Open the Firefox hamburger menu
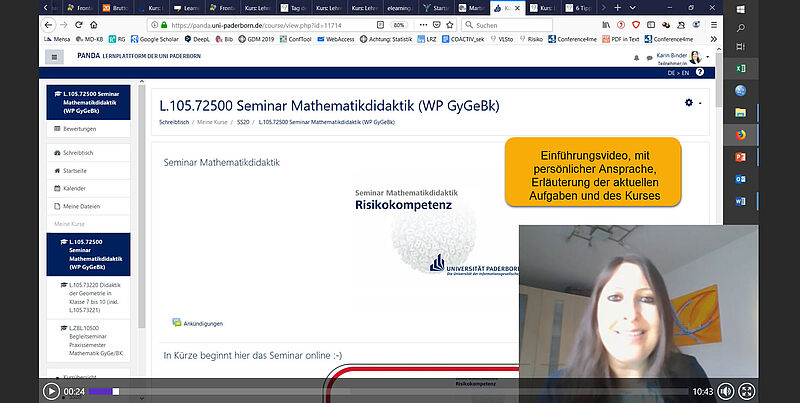Viewport: 800px width, 403px height. (714, 24)
